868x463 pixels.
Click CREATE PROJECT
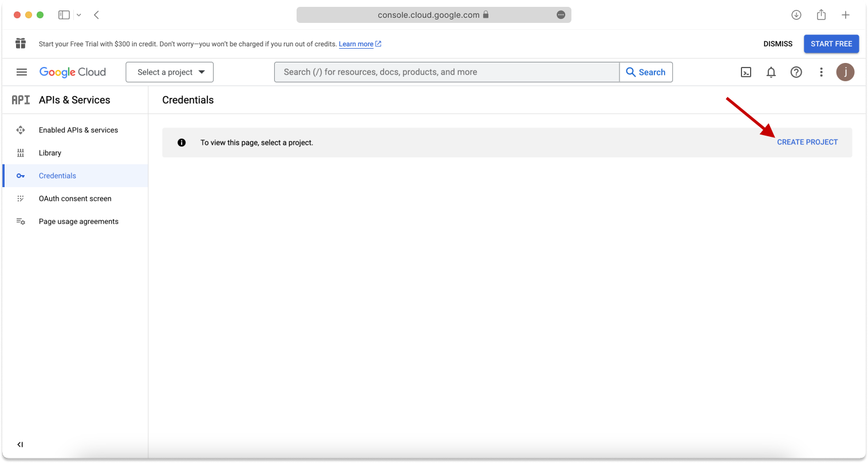[x=807, y=142]
